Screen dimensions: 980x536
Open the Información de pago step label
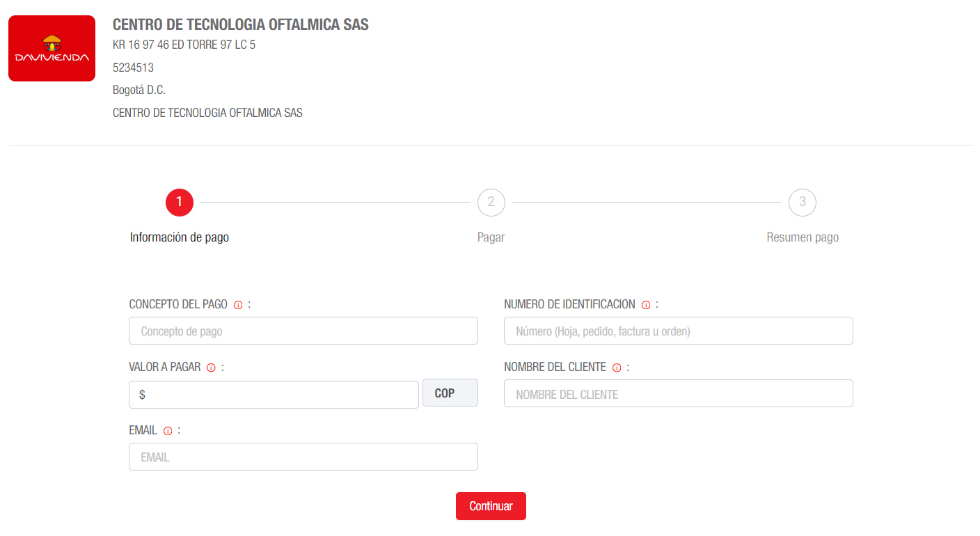coord(180,237)
